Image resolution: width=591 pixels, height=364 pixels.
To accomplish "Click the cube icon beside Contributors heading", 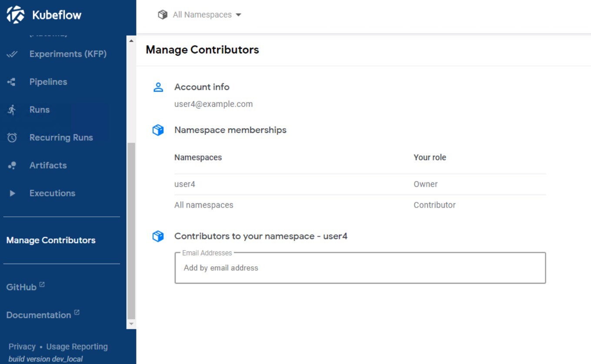I will [x=158, y=236].
